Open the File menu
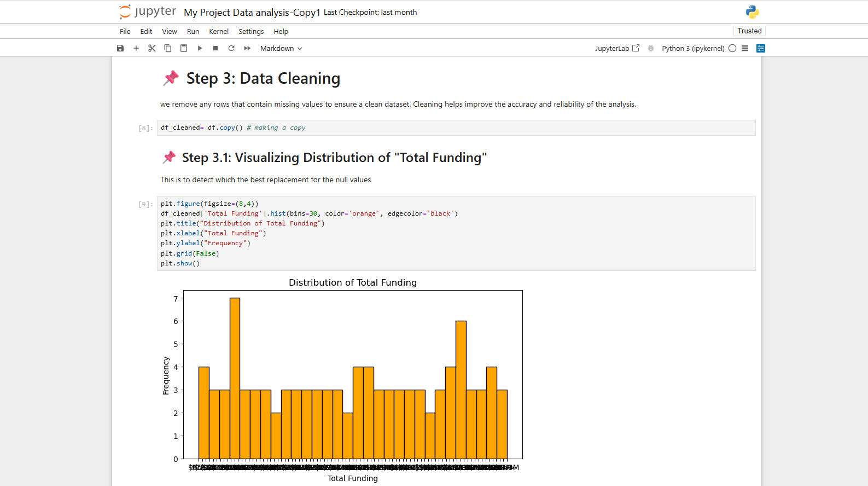Viewport: 868px width, 486px height. [x=125, y=31]
